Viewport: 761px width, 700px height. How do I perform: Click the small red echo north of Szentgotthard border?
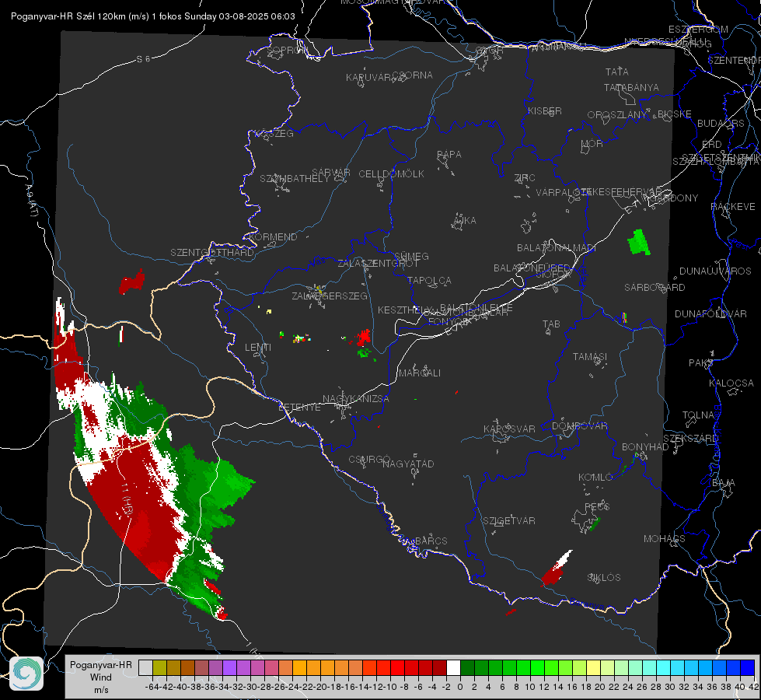point(131,282)
